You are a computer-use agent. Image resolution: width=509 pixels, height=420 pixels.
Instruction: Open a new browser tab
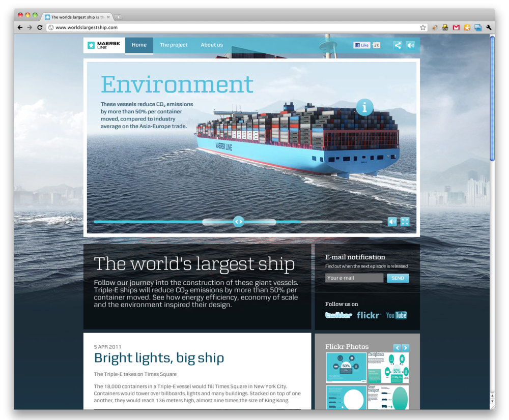click(119, 17)
